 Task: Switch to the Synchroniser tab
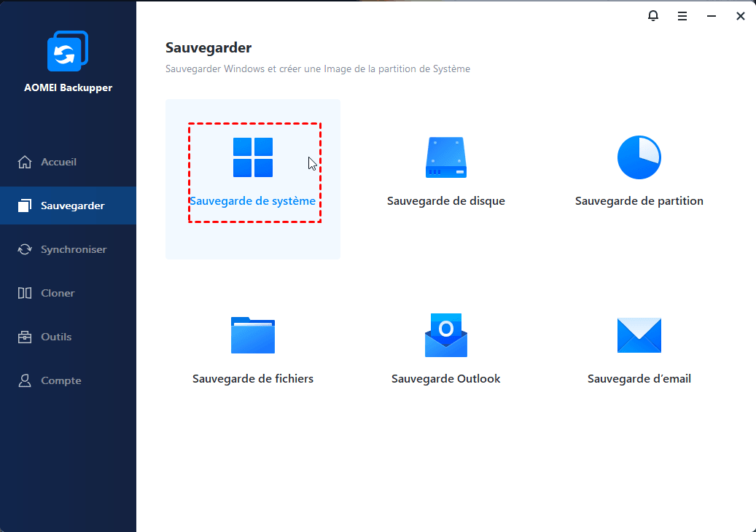(68, 249)
